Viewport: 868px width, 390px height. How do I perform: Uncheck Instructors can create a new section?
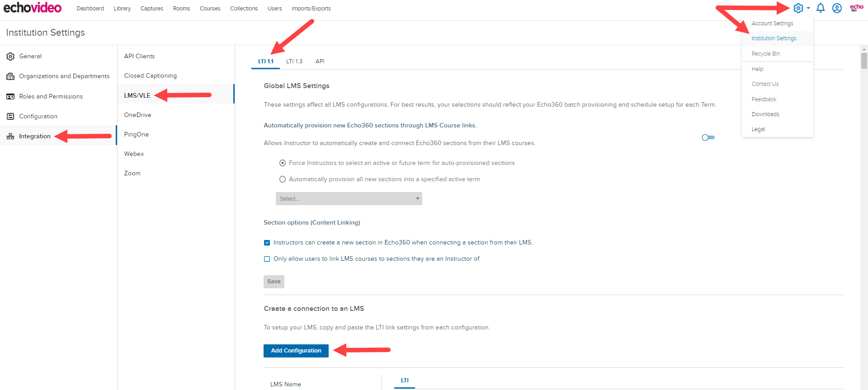267,243
